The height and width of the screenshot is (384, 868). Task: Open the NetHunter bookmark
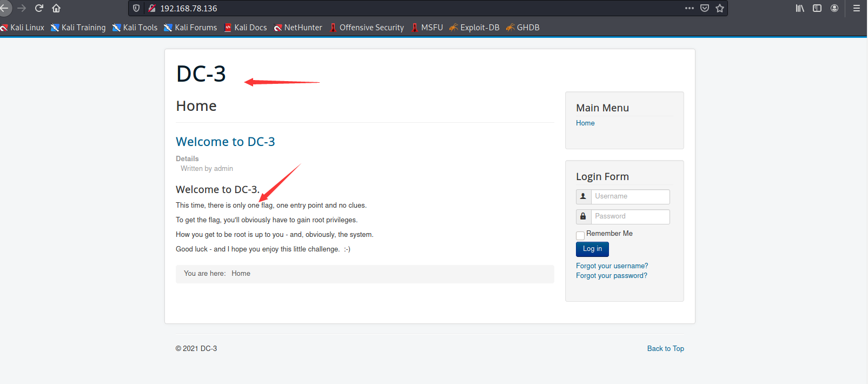(x=298, y=28)
